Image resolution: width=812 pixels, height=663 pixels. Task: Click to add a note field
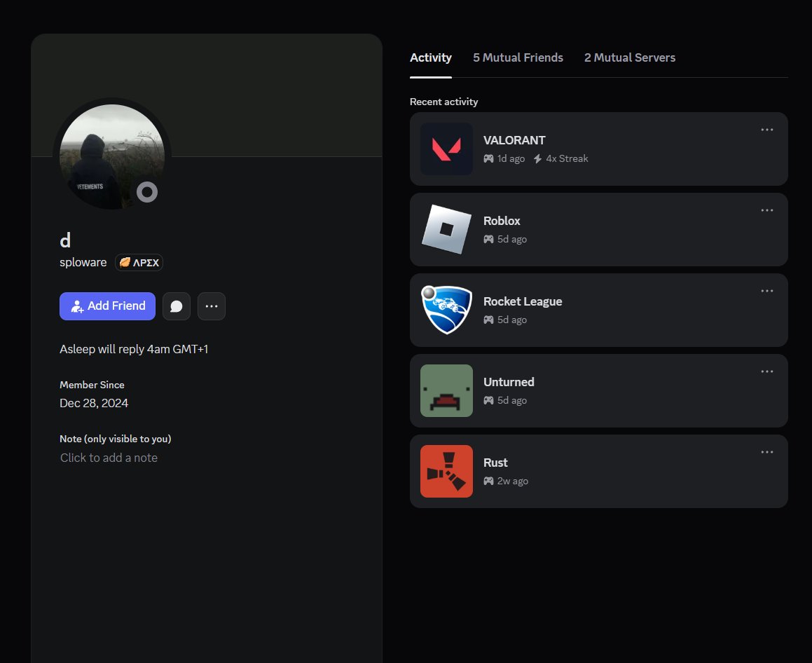click(x=109, y=458)
